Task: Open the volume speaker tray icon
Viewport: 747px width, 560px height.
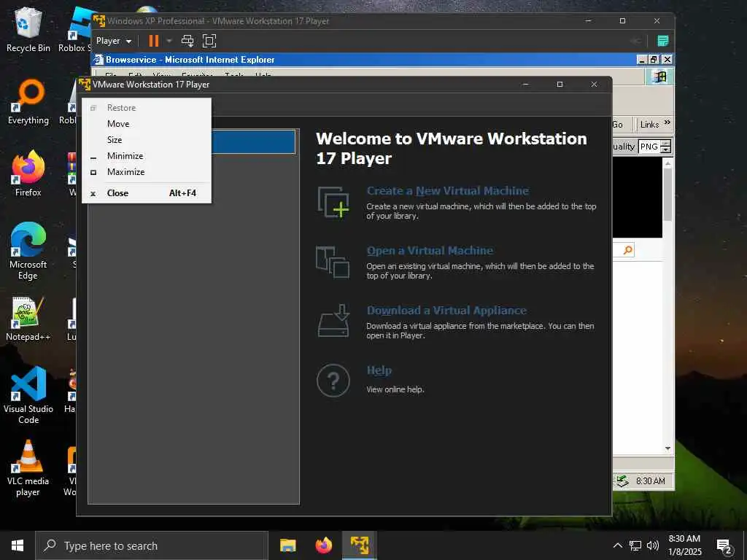Action: coord(653,545)
